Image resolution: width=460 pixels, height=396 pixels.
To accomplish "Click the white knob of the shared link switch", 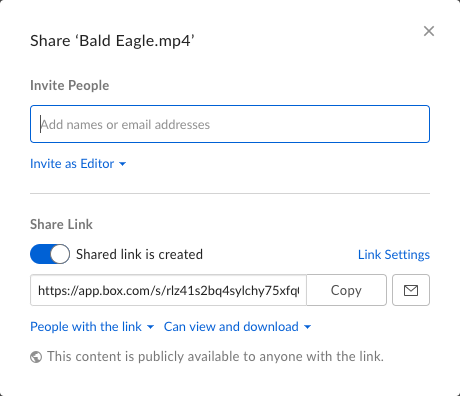I will pos(60,254).
